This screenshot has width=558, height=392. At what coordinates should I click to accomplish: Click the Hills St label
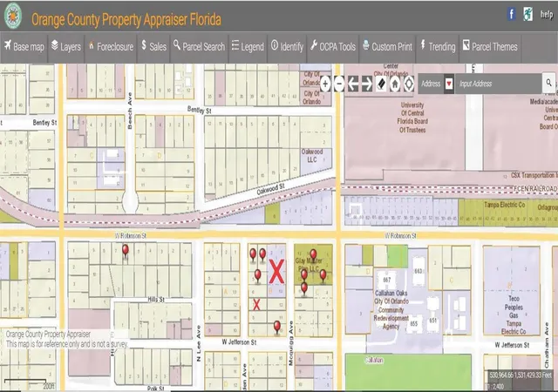click(x=156, y=300)
